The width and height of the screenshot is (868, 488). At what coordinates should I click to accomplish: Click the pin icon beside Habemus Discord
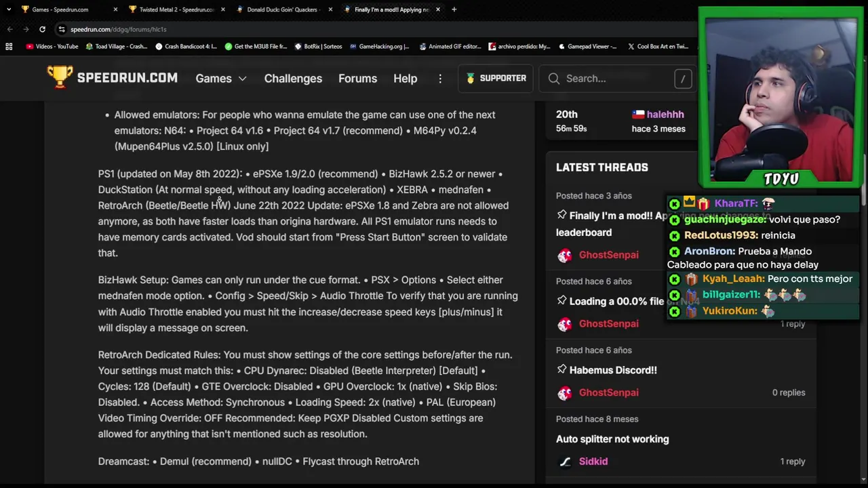[x=561, y=369]
